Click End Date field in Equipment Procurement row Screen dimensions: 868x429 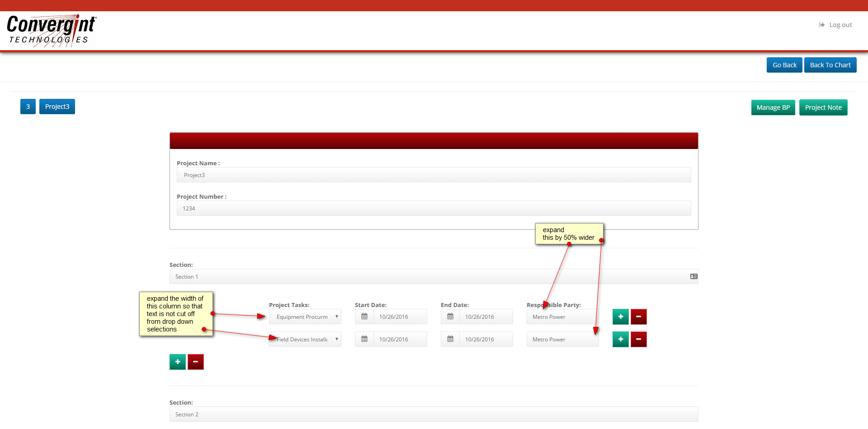pyautogui.click(x=486, y=317)
